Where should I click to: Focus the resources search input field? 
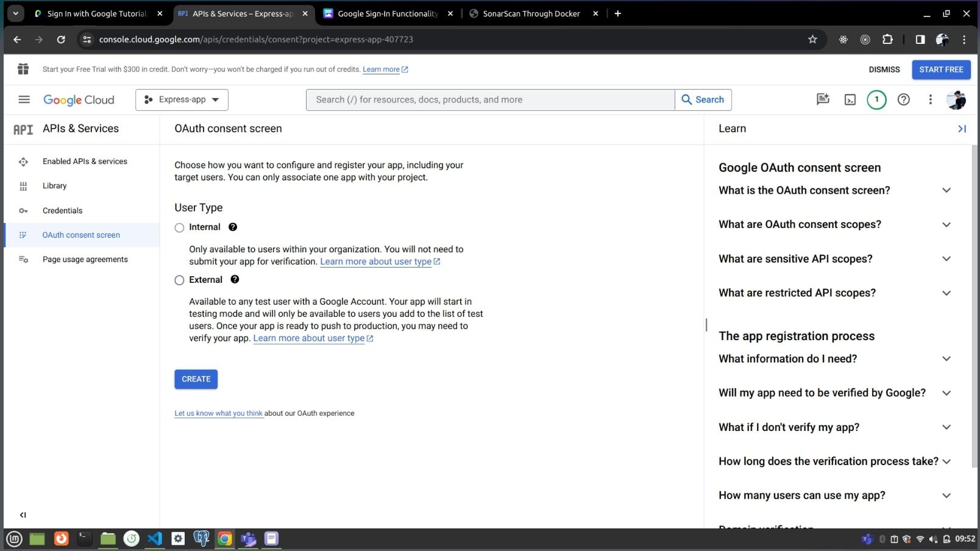490,100
